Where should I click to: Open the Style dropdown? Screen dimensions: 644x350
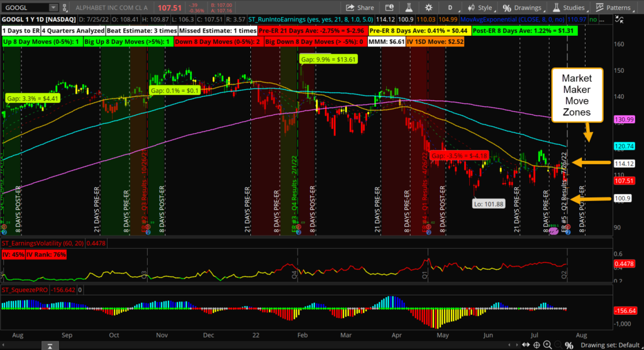click(x=480, y=8)
